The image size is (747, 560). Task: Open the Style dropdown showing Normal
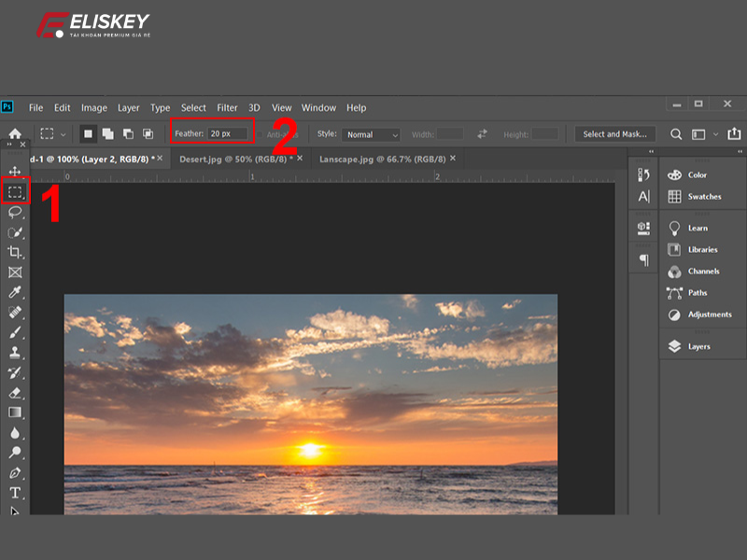tap(371, 133)
